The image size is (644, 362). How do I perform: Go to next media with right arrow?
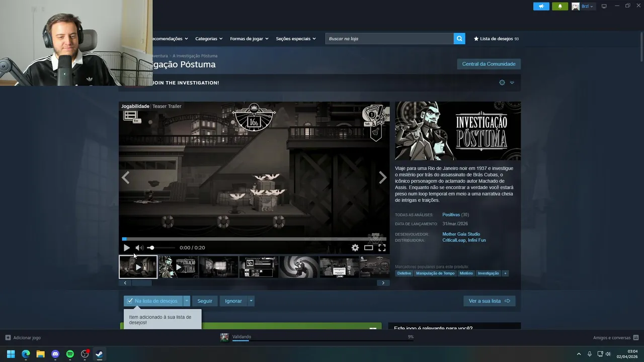pyautogui.click(x=383, y=177)
